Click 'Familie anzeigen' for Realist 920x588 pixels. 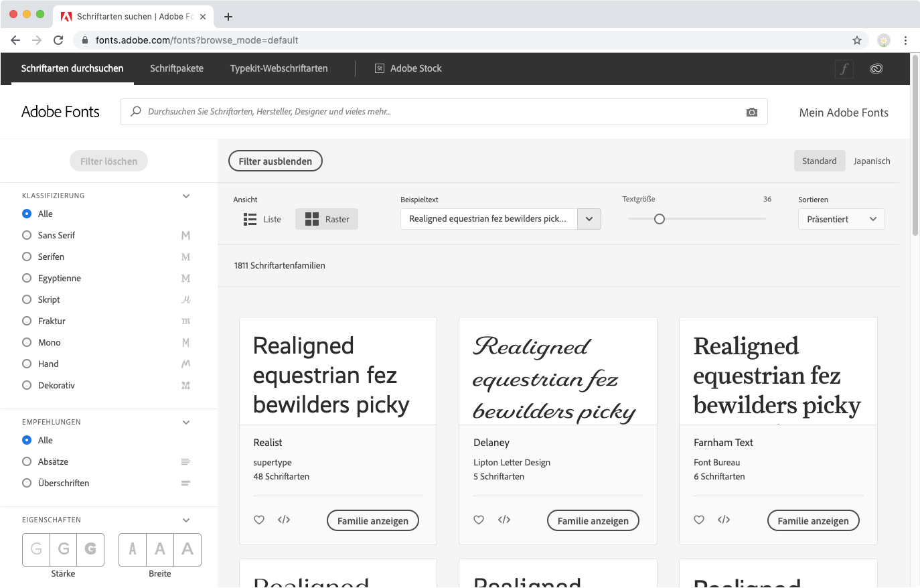pyautogui.click(x=373, y=520)
